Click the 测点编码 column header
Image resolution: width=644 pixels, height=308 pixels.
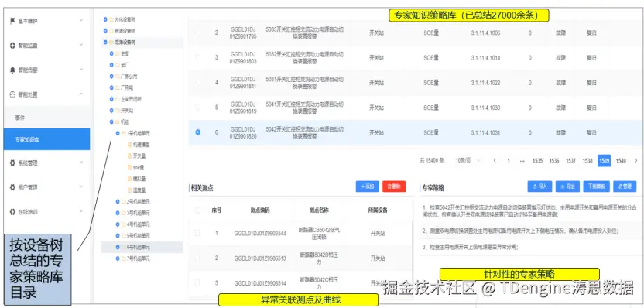260,210
